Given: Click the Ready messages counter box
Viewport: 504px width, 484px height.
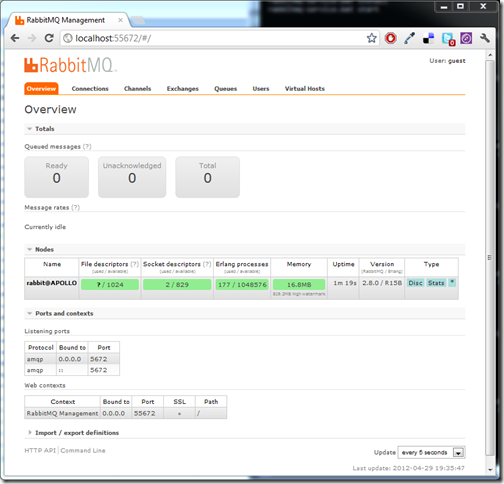Looking at the screenshot, I should (57, 177).
